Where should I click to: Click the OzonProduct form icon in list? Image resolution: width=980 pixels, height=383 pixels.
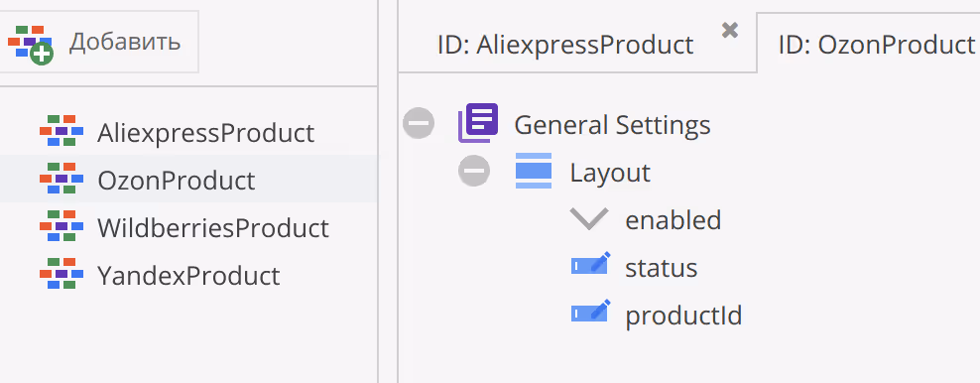61,179
